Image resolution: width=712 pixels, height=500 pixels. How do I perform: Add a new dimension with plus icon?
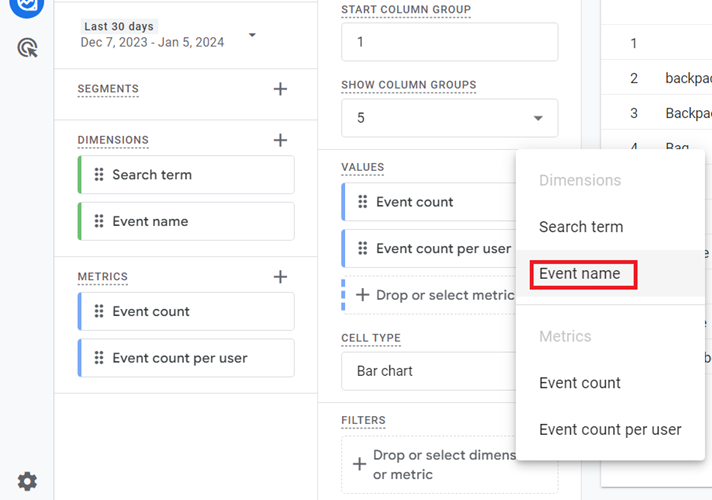(280, 140)
